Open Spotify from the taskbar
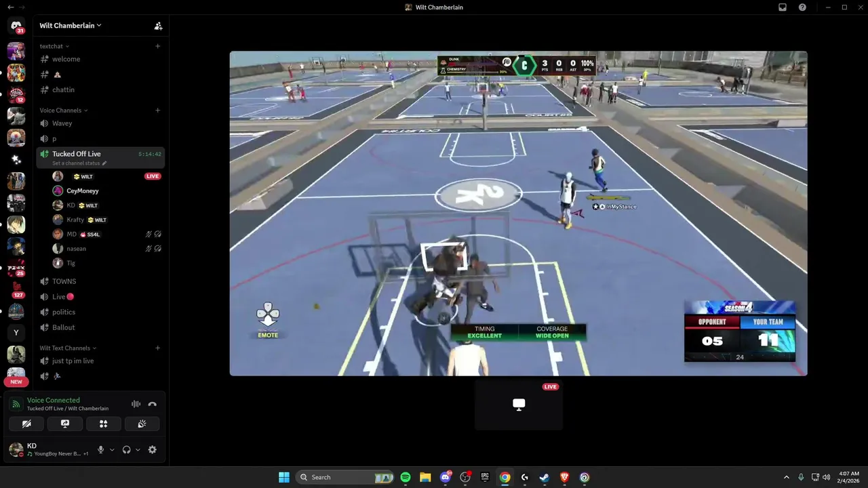 click(x=406, y=477)
